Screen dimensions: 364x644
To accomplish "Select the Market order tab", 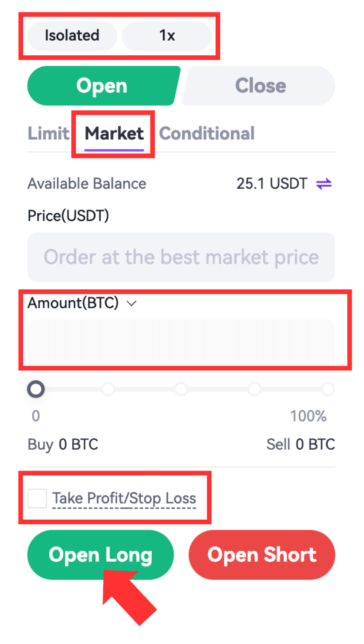I will (114, 134).
